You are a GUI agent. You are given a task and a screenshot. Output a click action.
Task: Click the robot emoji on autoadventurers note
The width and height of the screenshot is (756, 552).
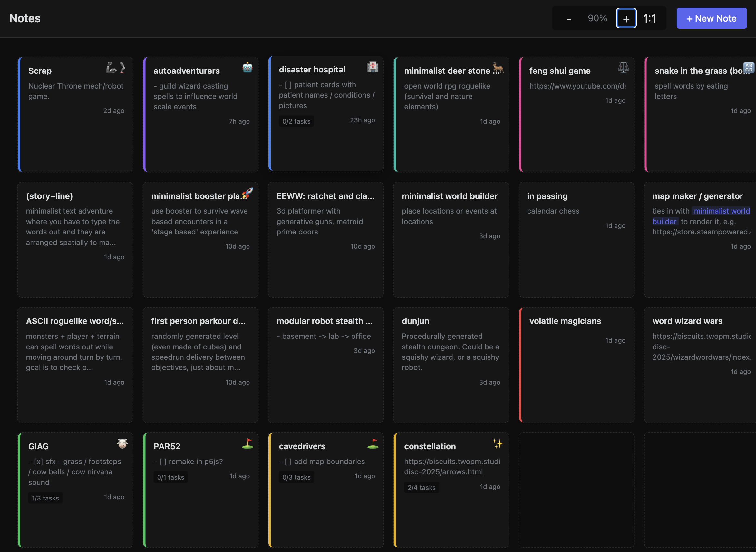pyautogui.click(x=247, y=68)
